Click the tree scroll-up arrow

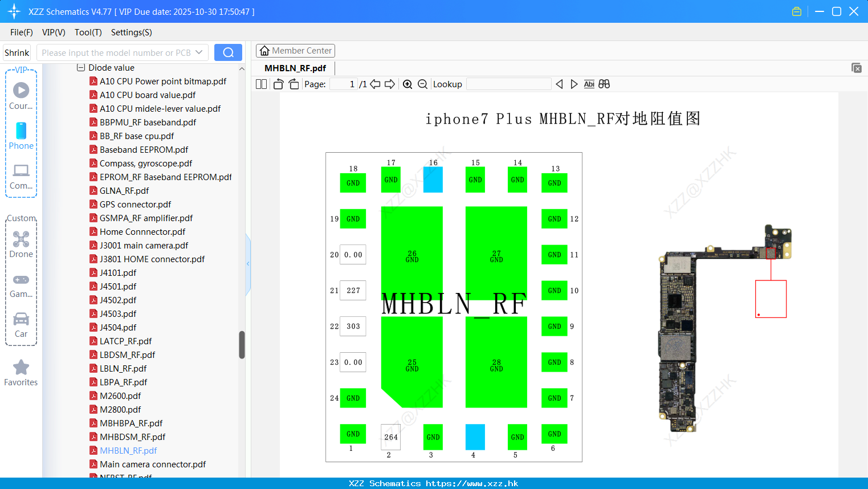click(242, 69)
